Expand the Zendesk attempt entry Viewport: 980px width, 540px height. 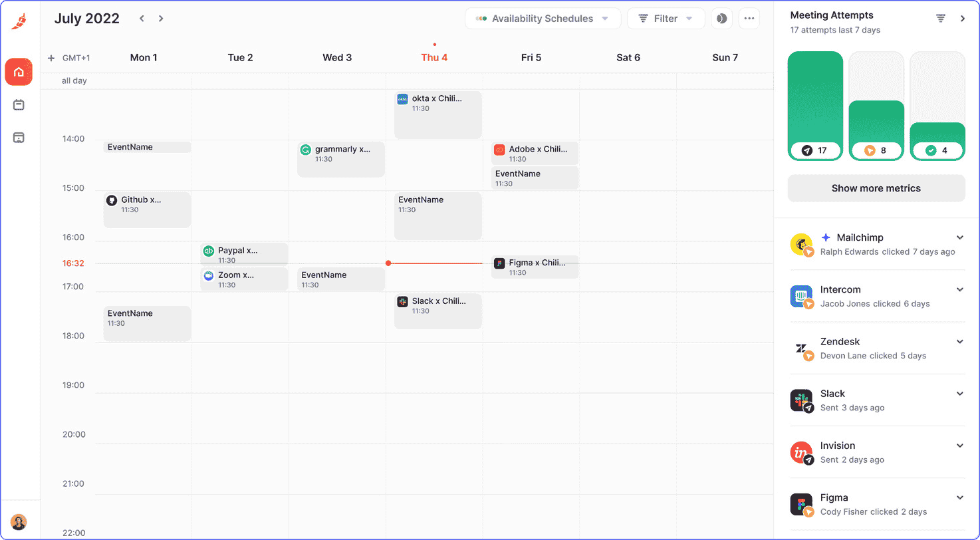click(959, 342)
